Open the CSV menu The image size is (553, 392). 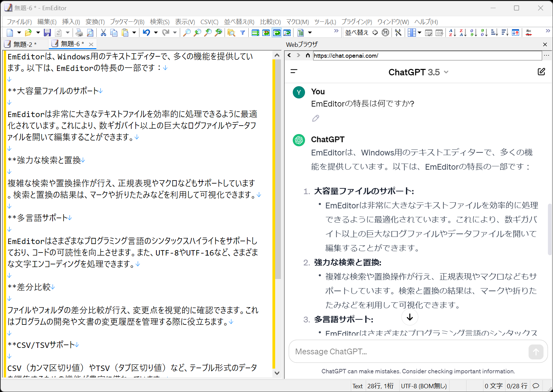pos(209,22)
